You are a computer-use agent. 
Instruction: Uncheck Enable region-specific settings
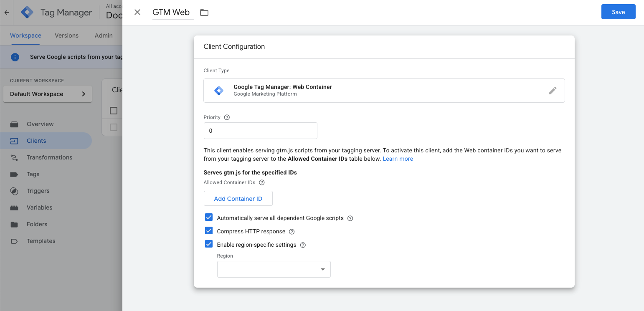209,244
